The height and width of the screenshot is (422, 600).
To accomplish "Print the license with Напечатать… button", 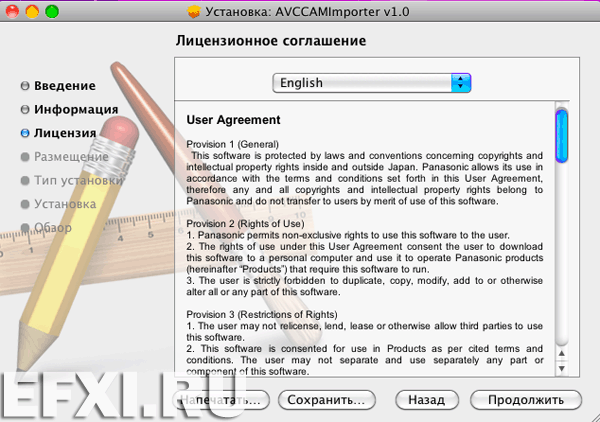I will coord(221,400).
